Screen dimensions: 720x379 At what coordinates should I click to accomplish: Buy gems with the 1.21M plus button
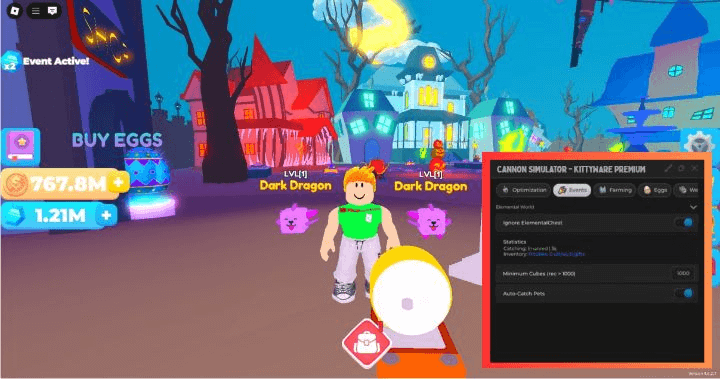tap(106, 215)
